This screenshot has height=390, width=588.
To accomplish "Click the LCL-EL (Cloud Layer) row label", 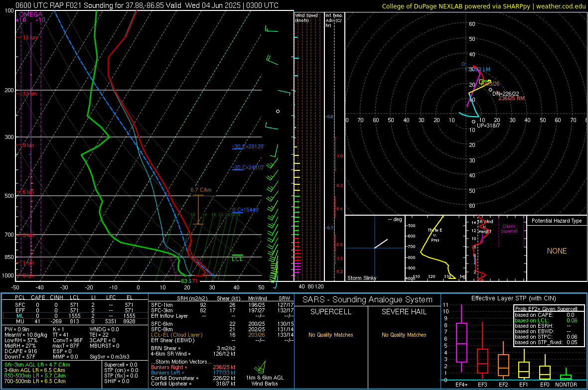I will (x=176, y=335).
